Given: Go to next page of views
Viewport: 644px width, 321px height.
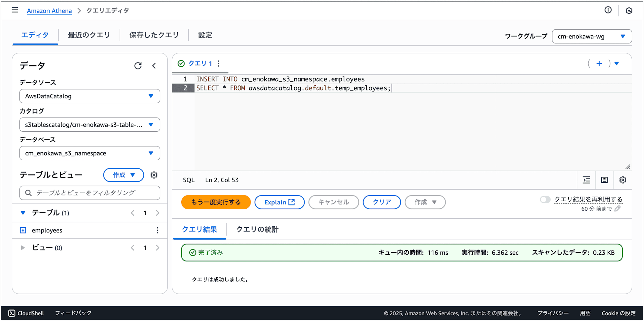Looking at the screenshot, I should (x=157, y=248).
